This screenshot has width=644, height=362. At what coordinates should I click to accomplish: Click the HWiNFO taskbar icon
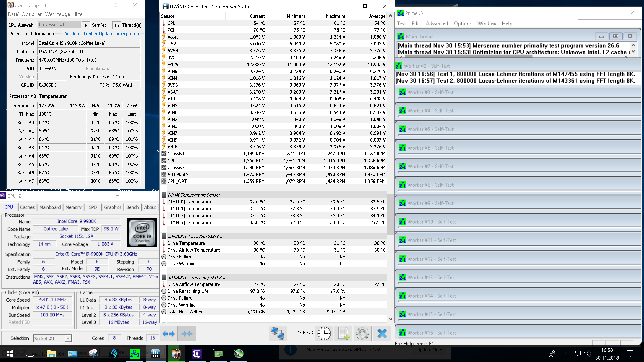pos(155,353)
